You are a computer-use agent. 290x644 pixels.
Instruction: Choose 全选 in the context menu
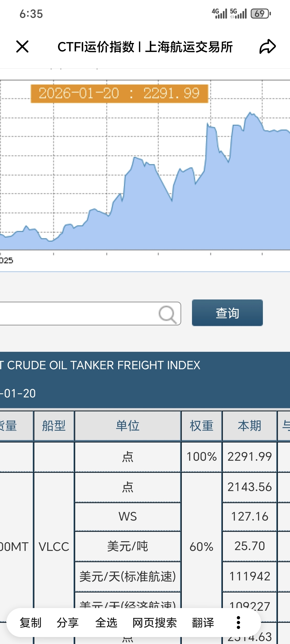106,623
